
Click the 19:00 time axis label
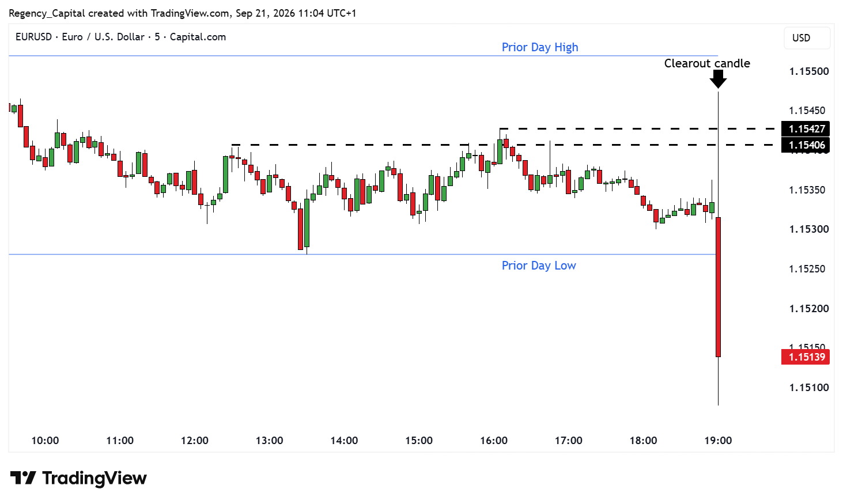click(x=718, y=441)
